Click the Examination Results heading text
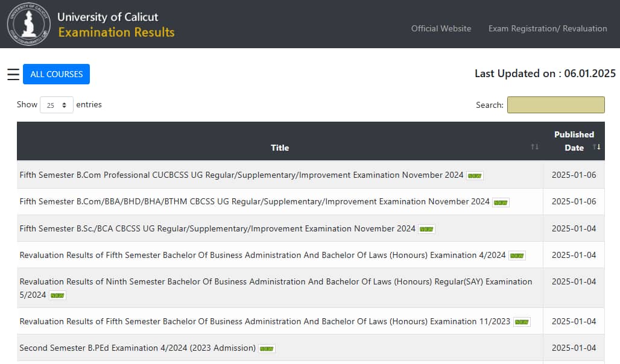 pos(116,32)
